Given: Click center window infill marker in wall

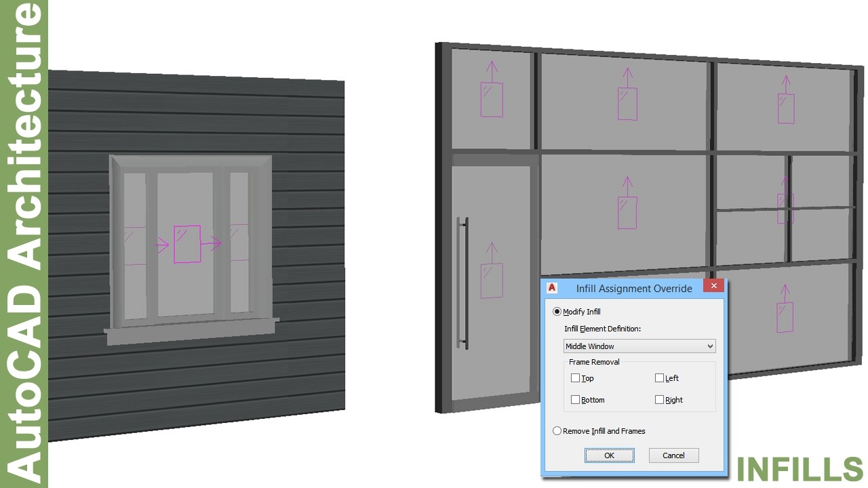Looking at the screenshot, I should point(187,244).
